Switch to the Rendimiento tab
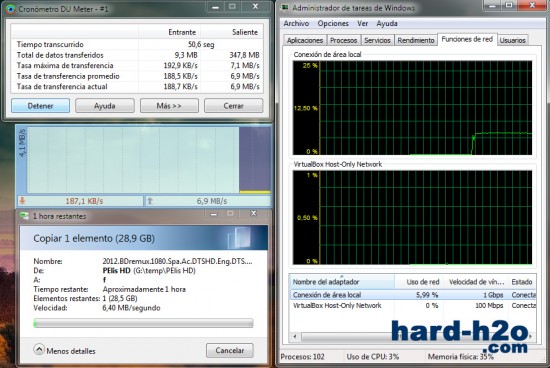This screenshot has height=368, width=550. tap(416, 40)
